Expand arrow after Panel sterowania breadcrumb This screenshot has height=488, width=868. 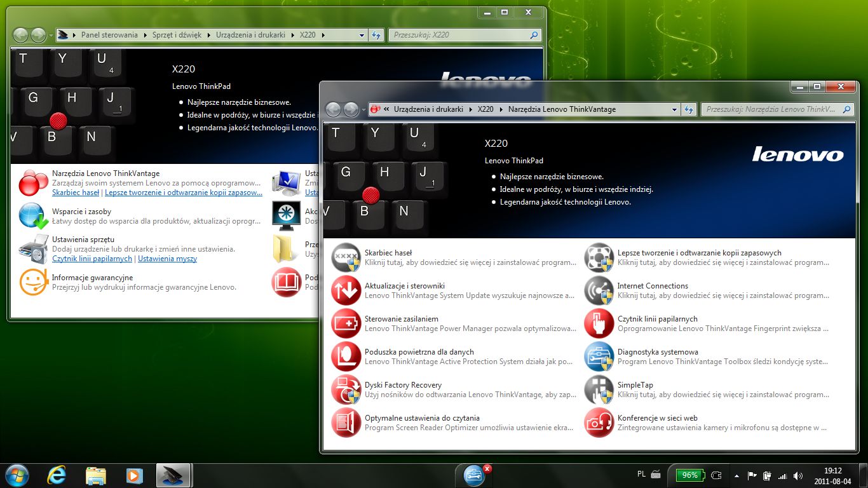(144, 35)
